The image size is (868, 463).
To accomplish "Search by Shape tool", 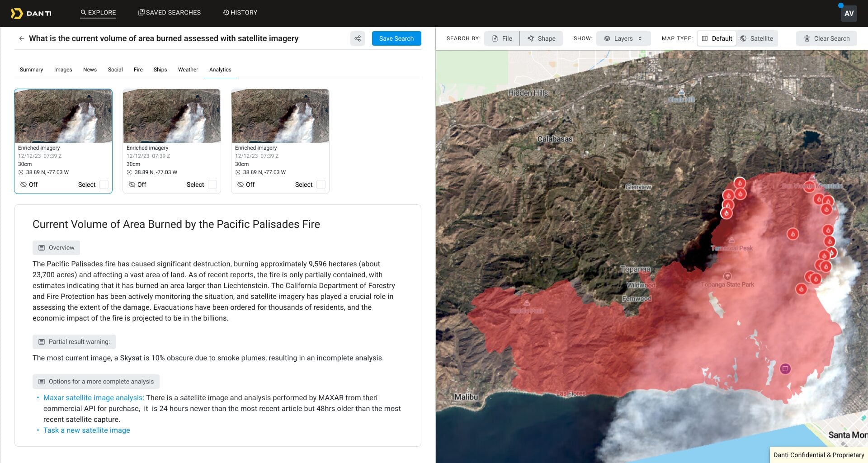I will [x=541, y=38].
